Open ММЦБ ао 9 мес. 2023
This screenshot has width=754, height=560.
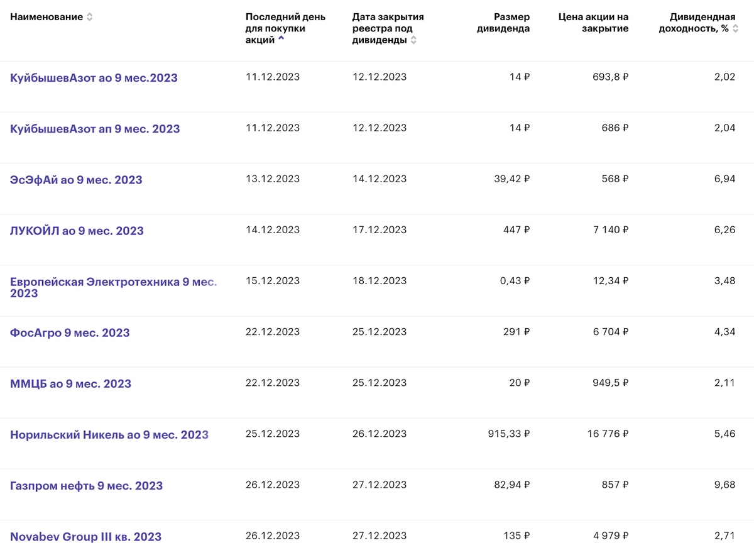(70, 383)
